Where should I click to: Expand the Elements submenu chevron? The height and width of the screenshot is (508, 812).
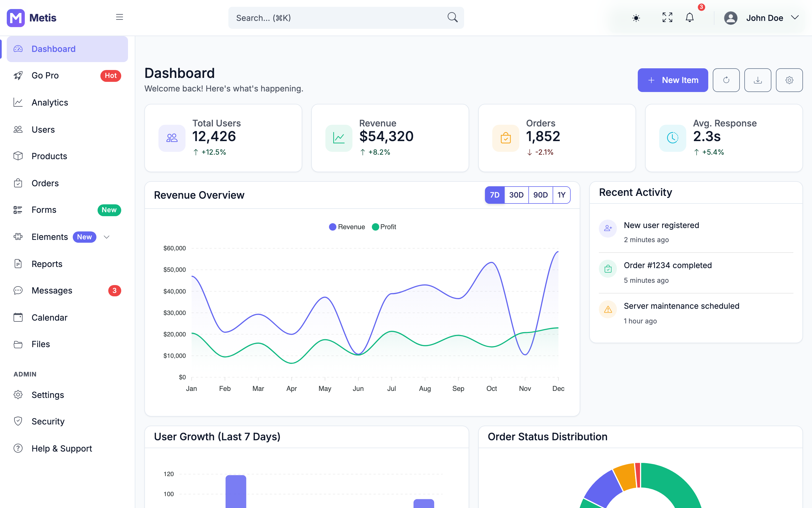pos(107,237)
